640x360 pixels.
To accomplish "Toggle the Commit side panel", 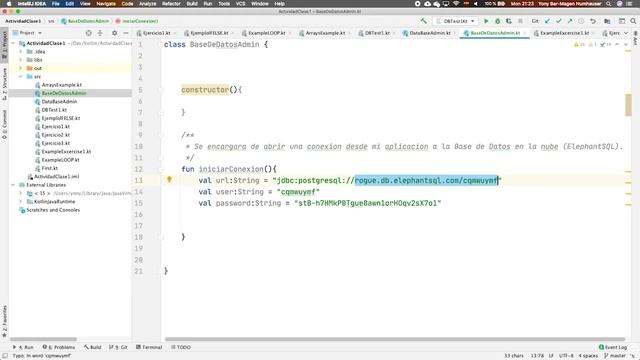I will click(4, 124).
